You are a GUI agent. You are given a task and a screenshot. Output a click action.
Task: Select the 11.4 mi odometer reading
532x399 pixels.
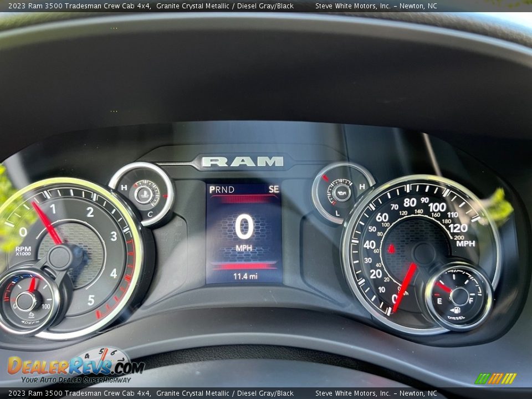coord(245,276)
